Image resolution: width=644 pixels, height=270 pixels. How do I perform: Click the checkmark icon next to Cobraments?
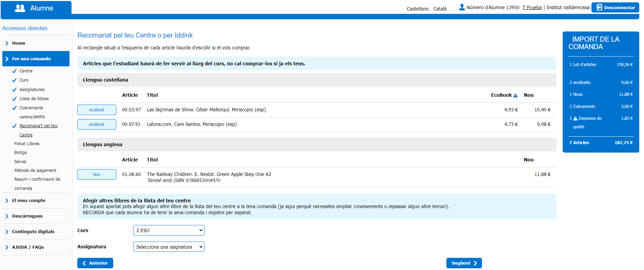point(14,108)
